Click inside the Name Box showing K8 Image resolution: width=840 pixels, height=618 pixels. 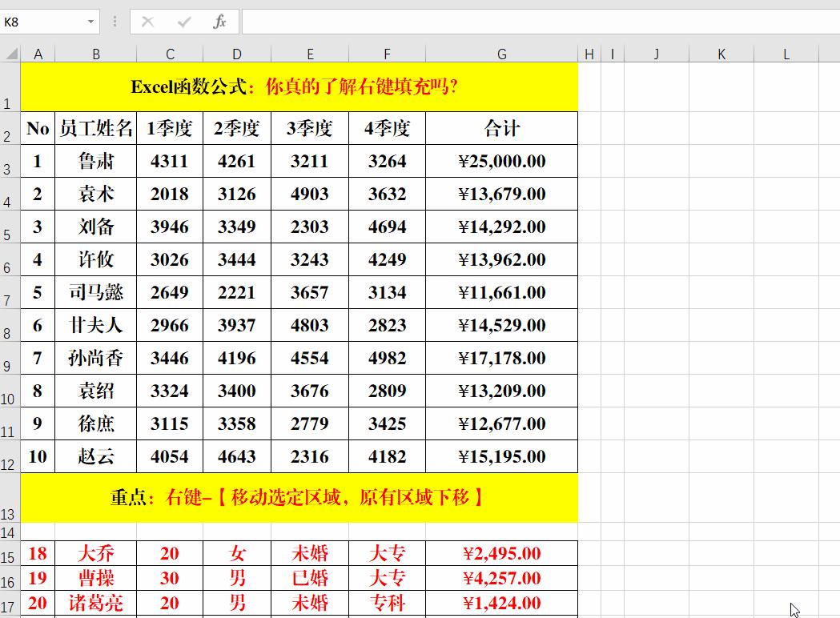coord(44,22)
